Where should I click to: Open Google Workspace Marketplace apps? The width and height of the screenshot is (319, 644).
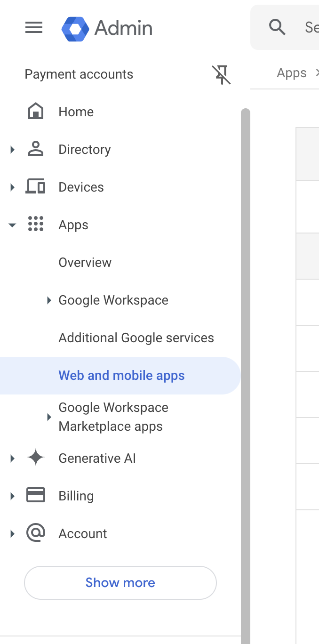[113, 417]
